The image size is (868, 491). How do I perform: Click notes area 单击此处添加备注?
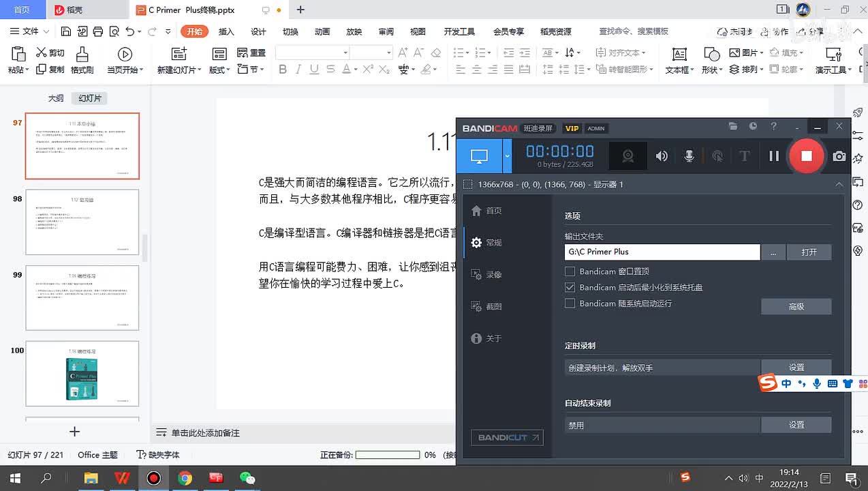205,433
